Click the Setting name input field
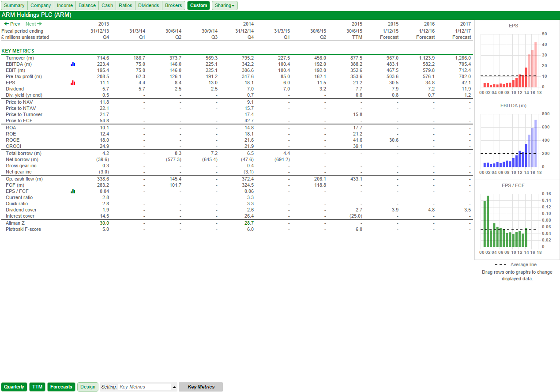The image size is (560, 392). (145, 387)
